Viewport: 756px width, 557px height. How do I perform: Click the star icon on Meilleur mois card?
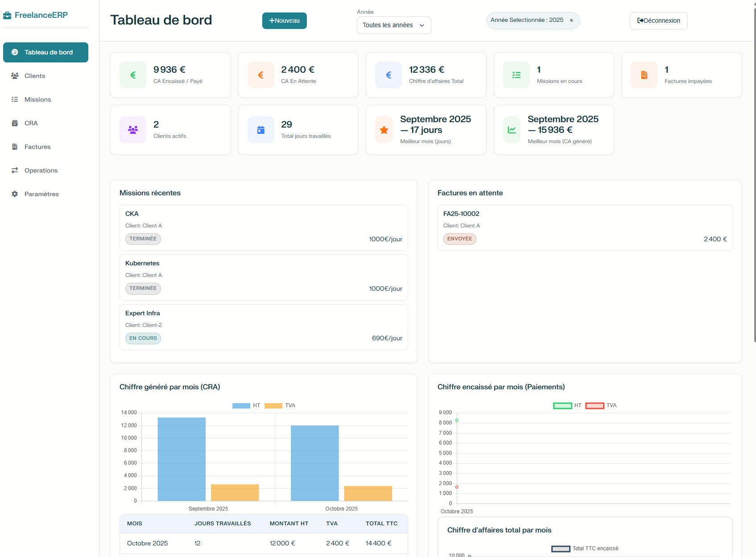click(384, 130)
